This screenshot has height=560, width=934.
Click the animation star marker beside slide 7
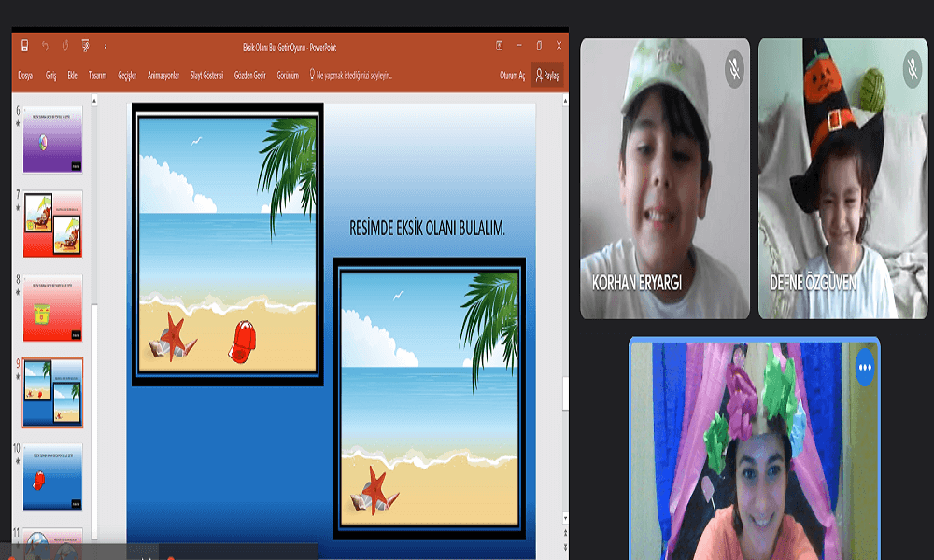(x=18, y=208)
